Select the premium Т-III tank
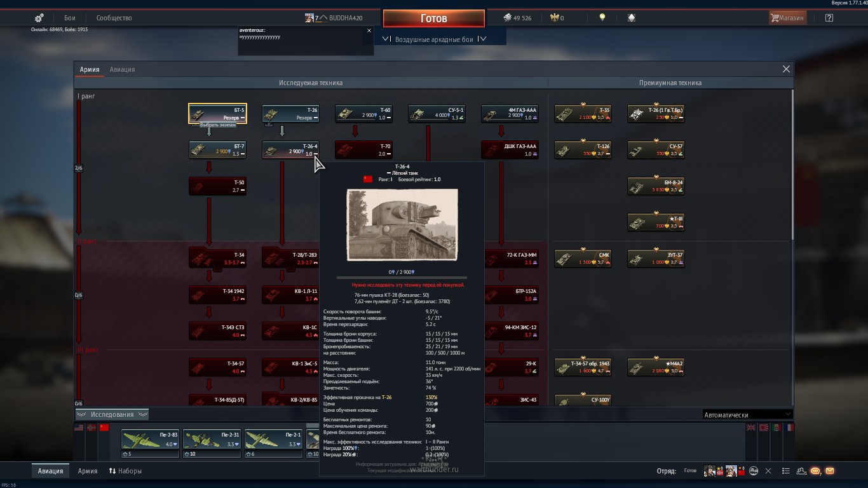Image resolution: width=868 pixels, height=488 pixels. (656, 222)
